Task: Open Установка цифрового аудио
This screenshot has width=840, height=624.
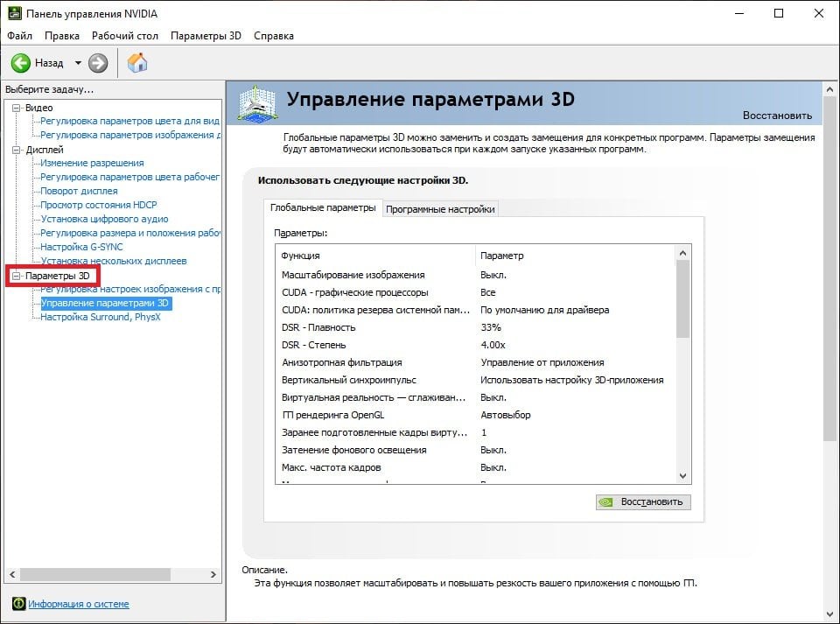Action: click(104, 219)
